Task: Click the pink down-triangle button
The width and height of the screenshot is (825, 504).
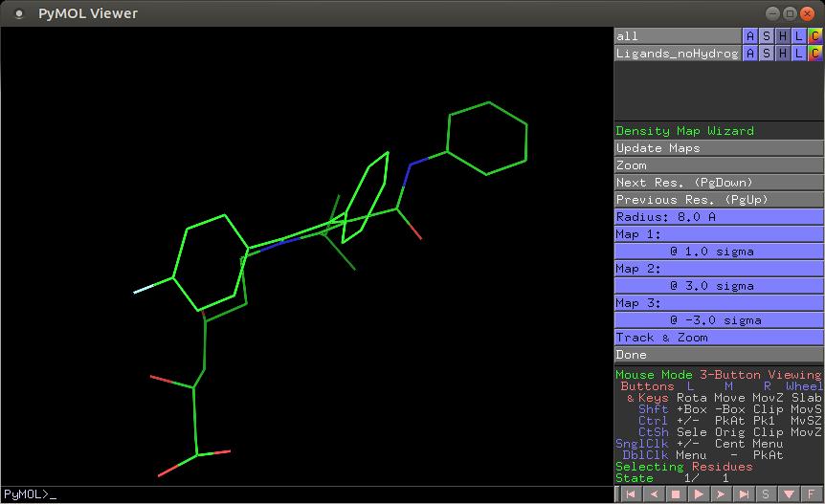Action: (x=789, y=494)
